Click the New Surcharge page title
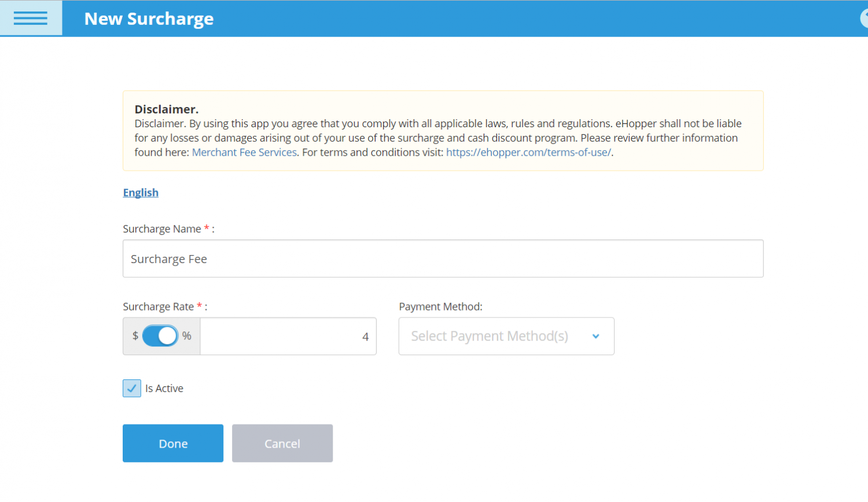 pyautogui.click(x=149, y=19)
